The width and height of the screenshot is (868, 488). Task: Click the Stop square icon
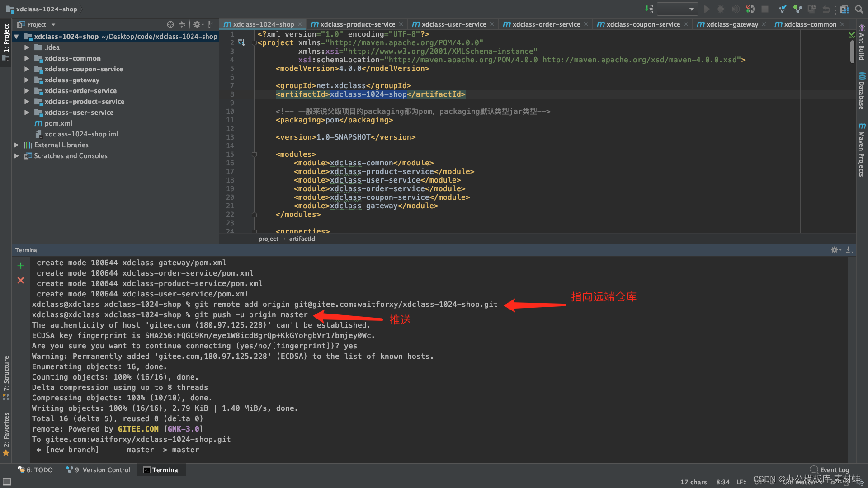pos(764,9)
